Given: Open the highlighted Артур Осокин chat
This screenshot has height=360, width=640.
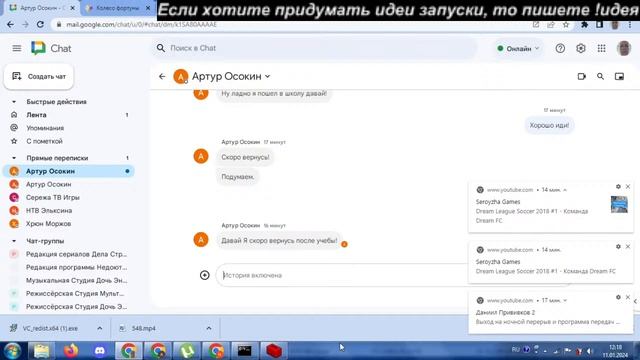Looking at the screenshot, I should pyautogui.click(x=69, y=171).
